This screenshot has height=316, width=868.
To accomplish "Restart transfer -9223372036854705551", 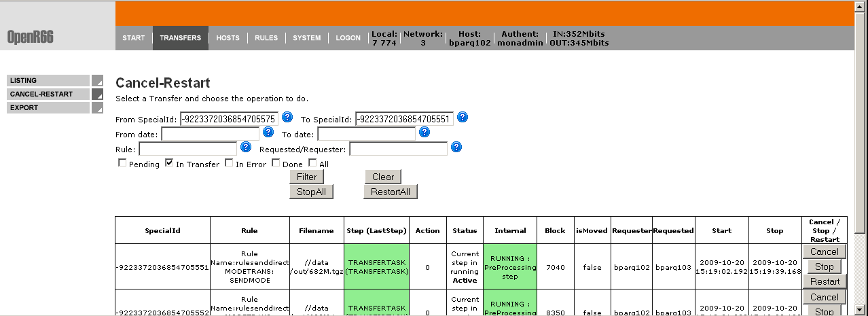I will pyautogui.click(x=825, y=281).
